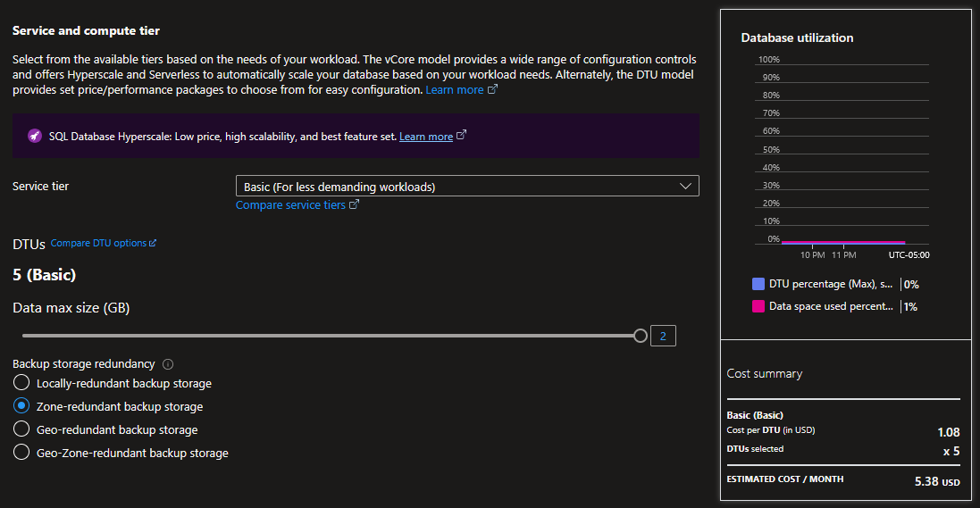Click the 11 PM axis label on chart
980x508 pixels.
843,255
